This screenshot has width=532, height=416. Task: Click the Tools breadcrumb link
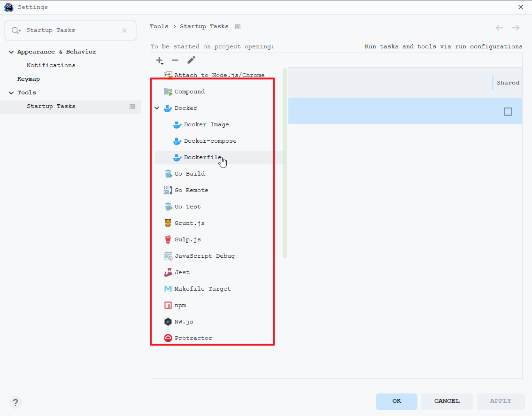pos(159,26)
